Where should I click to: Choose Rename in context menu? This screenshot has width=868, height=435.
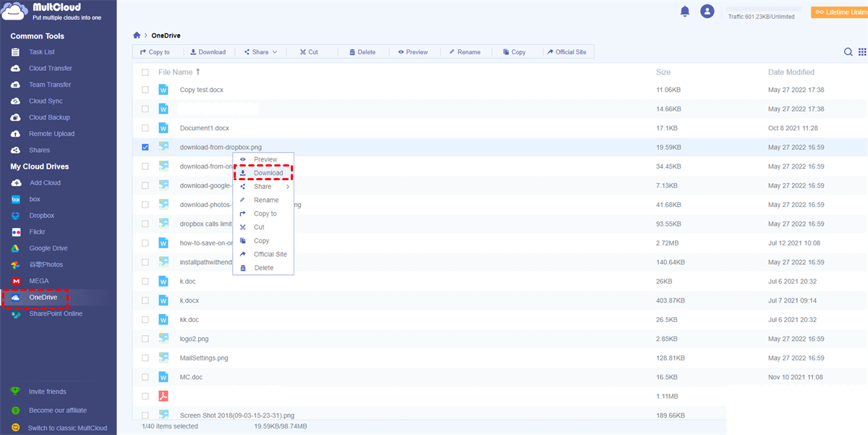263,200
